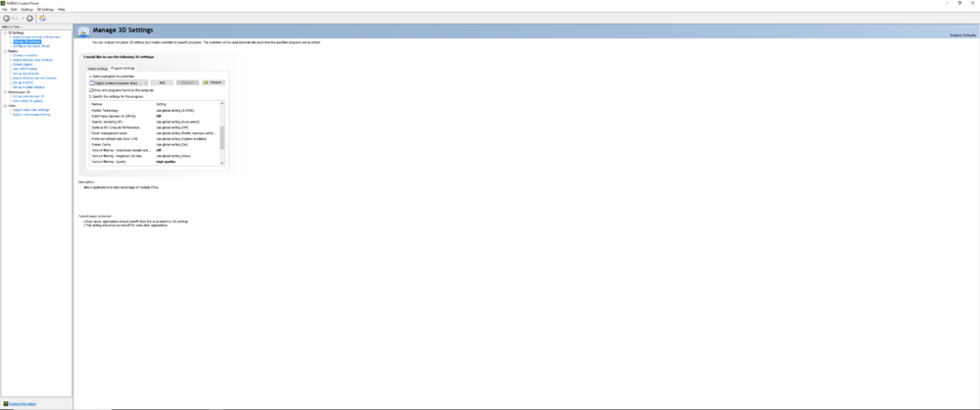Image resolution: width=980 pixels, height=410 pixels.
Task: Open Back history dropdown arrow
Action: coord(23,19)
